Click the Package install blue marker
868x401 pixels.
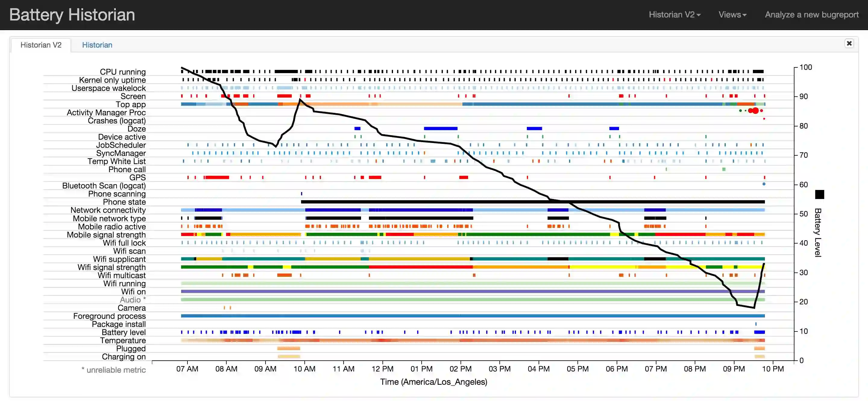(x=756, y=324)
